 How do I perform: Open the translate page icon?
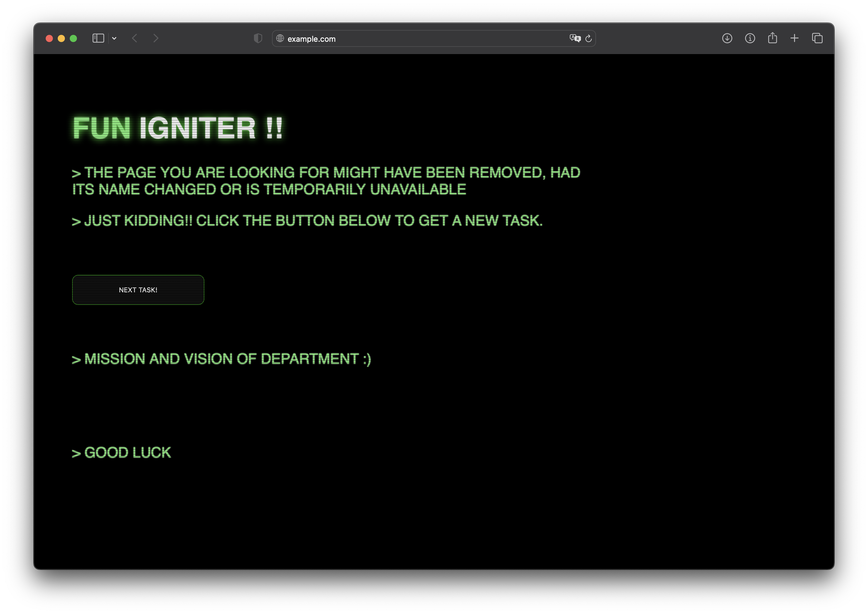point(574,38)
